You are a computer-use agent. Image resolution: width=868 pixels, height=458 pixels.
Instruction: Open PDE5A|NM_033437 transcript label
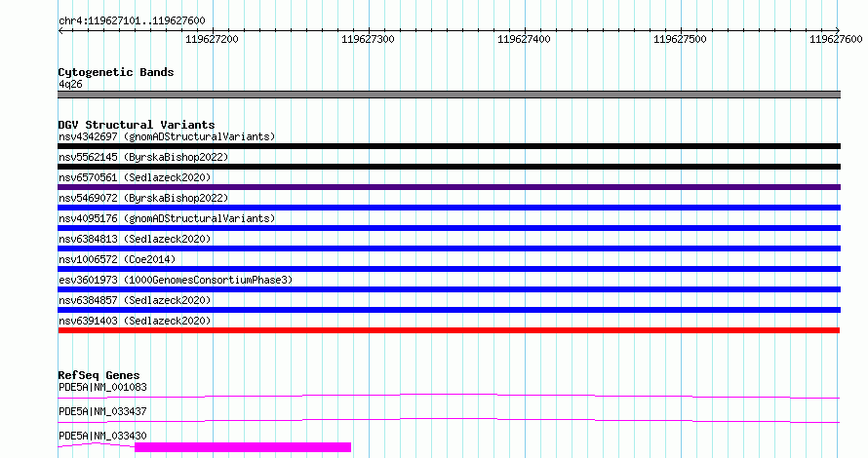point(102,411)
